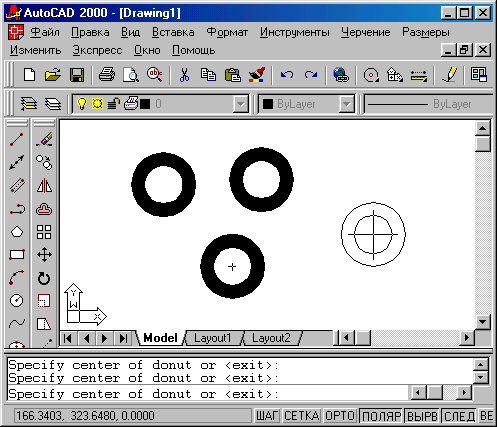The width and height of the screenshot is (497, 427).
Task: Expand the layer 0 dropdown
Action: 240,104
